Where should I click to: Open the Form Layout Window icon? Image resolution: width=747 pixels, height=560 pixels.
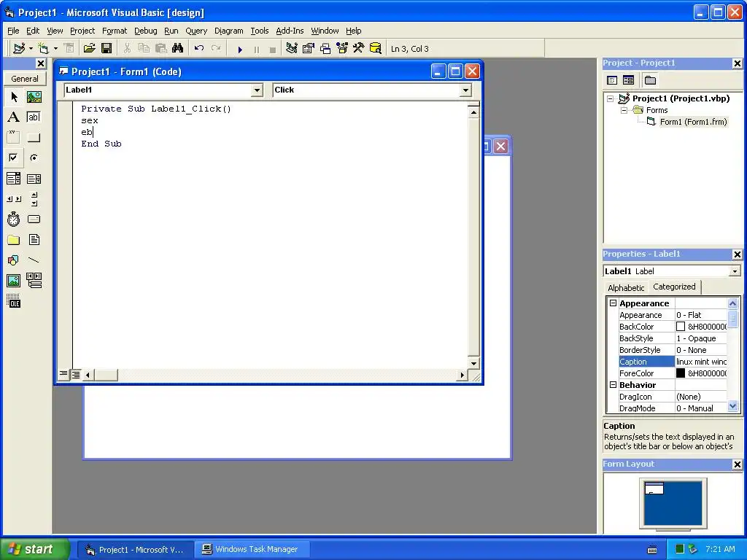click(325, 49)
